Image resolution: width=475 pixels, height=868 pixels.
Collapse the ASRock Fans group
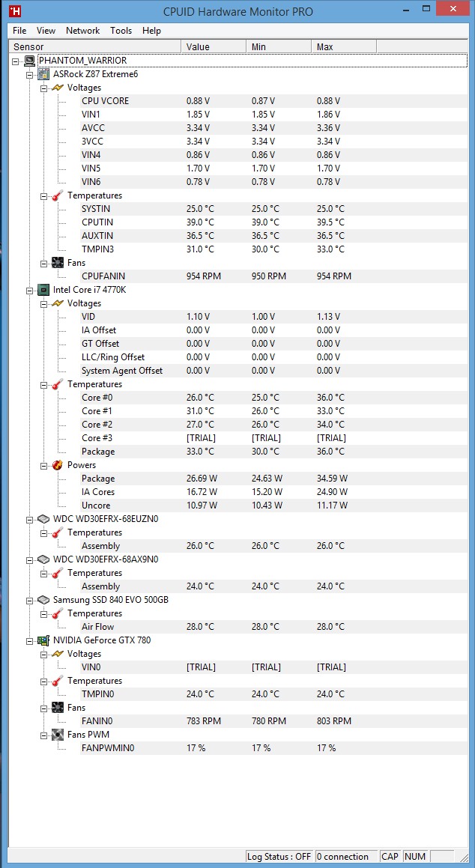click(43, 263)
